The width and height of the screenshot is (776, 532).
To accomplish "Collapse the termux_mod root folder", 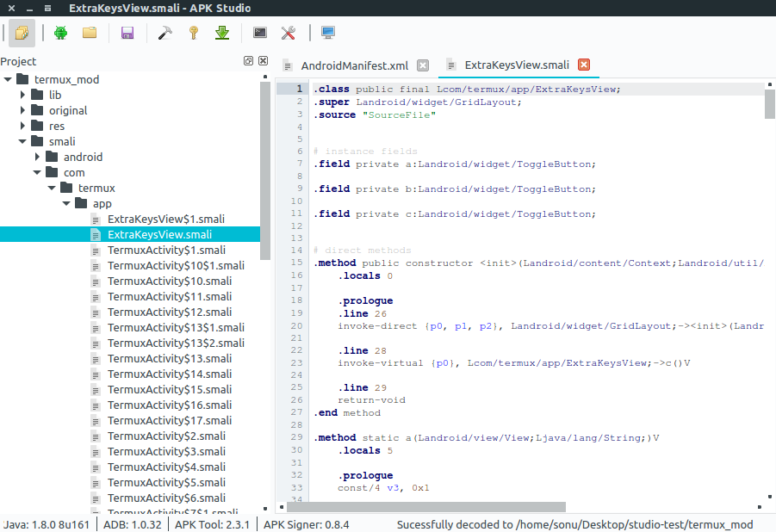I will (x=8, y=79).
